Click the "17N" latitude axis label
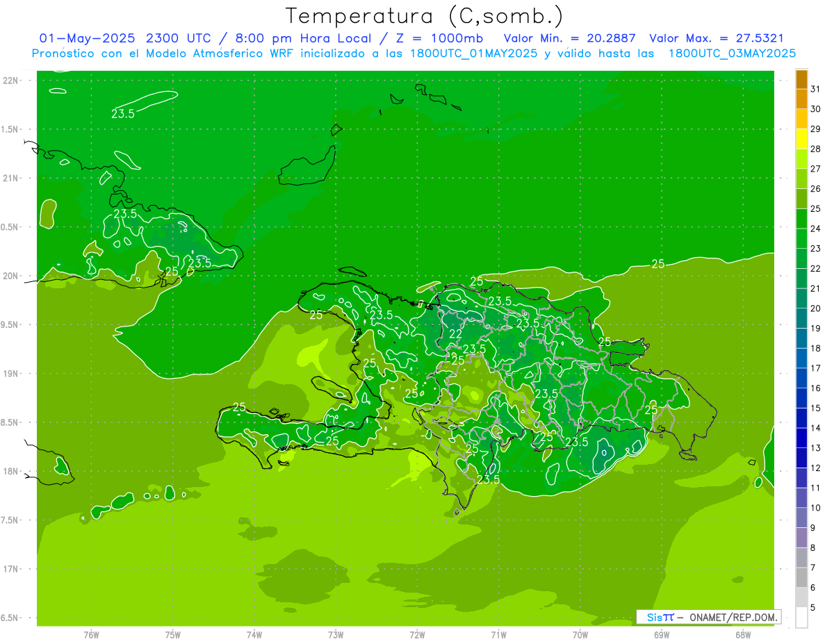This screenshot has width=834, height=644. 10,569
